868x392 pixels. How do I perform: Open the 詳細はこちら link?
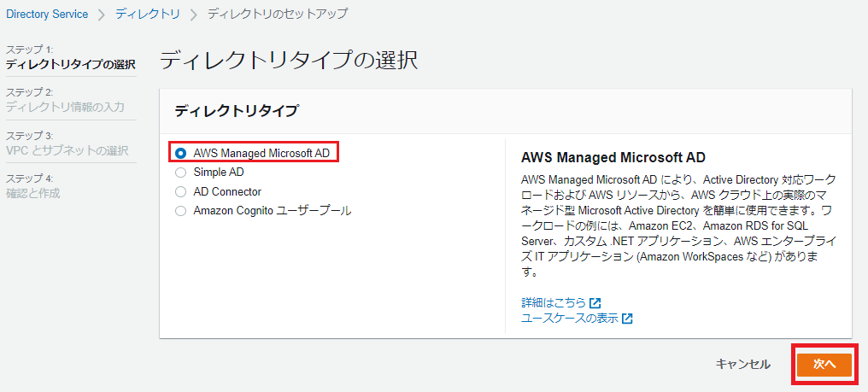553,303
